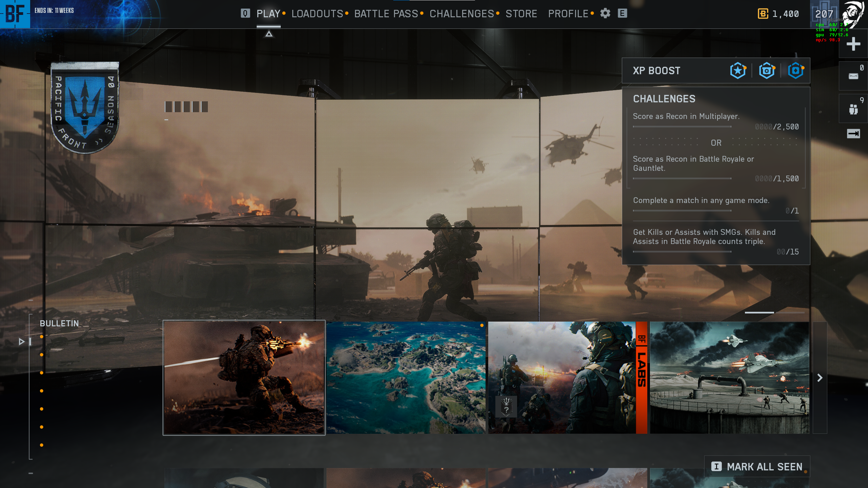The width and height of the screenshot is (868, 488).
Task: Open the tropical islands map bulletin card
Action: (x=406, y=378)
